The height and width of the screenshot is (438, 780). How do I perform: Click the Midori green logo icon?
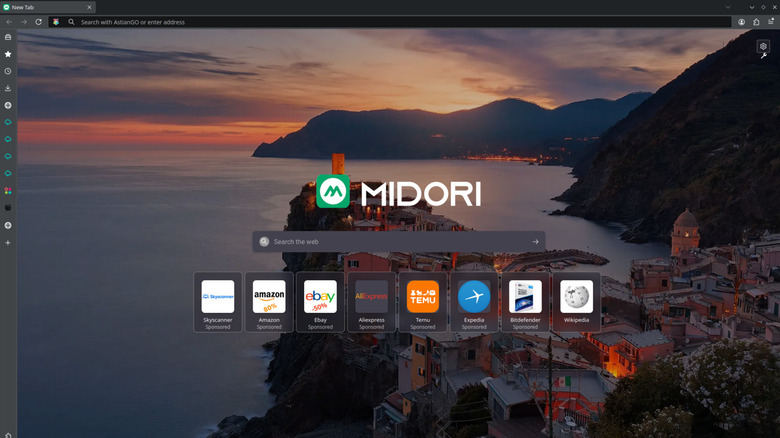click(333, 191)
